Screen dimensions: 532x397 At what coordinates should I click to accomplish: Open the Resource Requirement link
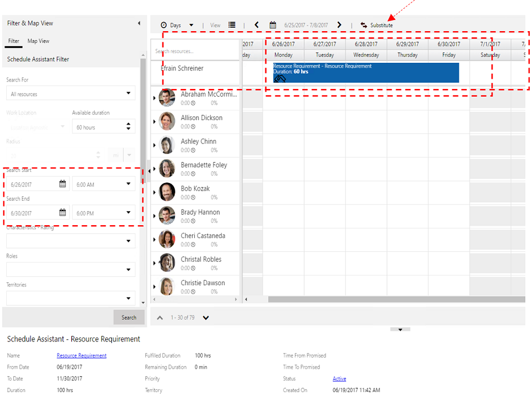81,355
